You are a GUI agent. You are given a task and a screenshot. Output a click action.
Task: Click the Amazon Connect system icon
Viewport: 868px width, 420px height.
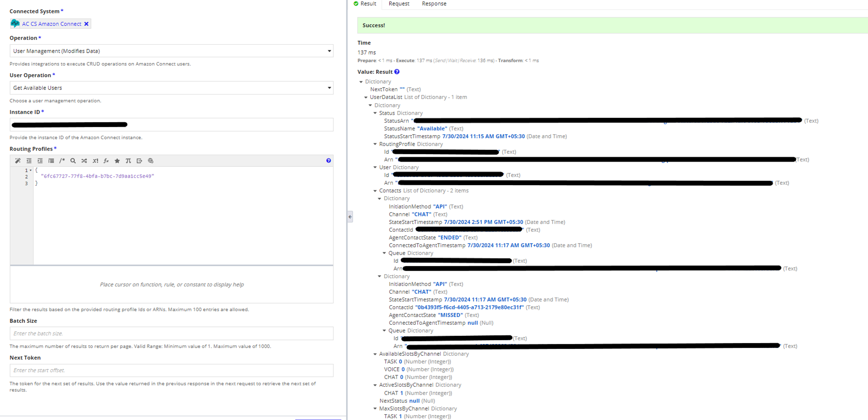click(15, 23)
